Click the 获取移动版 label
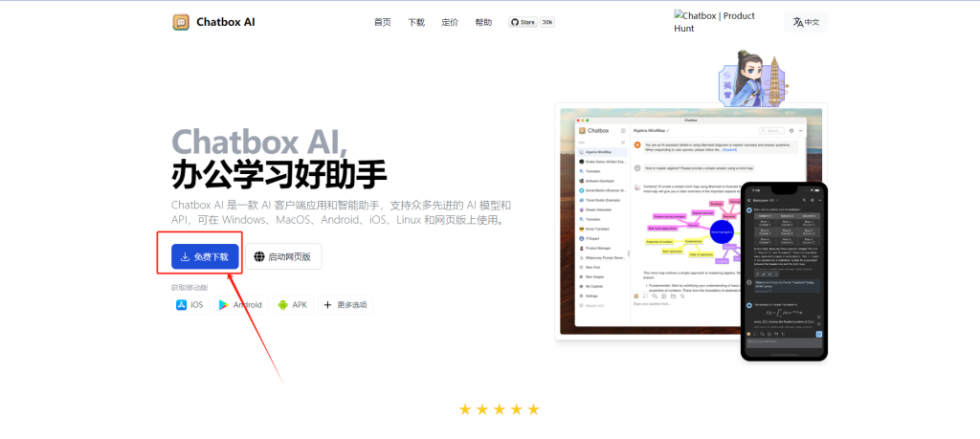The height and width of the screenshot is (439, 980). tap(190, 287)
